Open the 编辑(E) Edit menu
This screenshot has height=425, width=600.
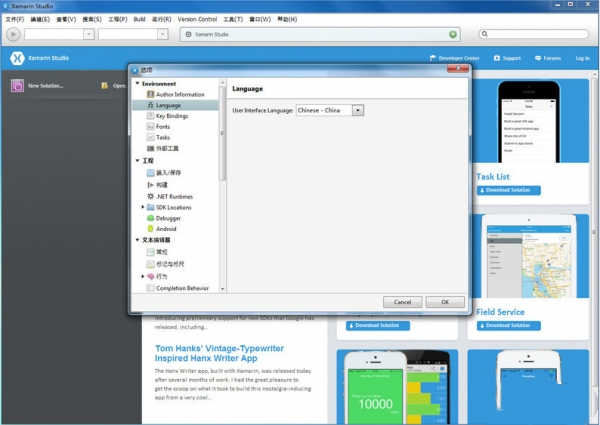click(40, 19)
